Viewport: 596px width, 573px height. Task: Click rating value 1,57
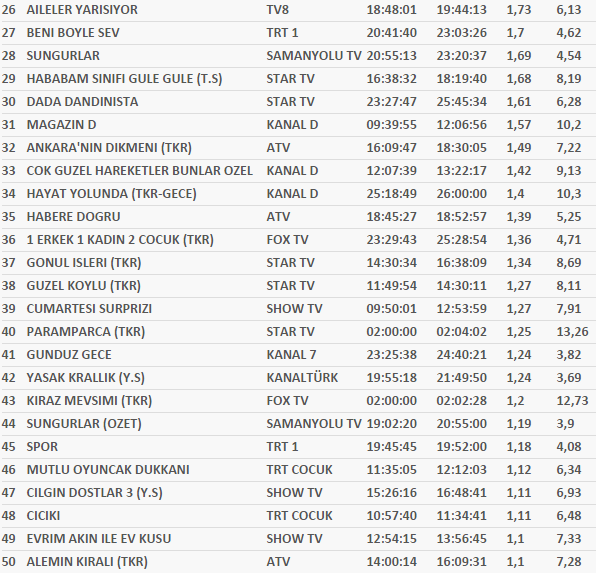[518, 125]
